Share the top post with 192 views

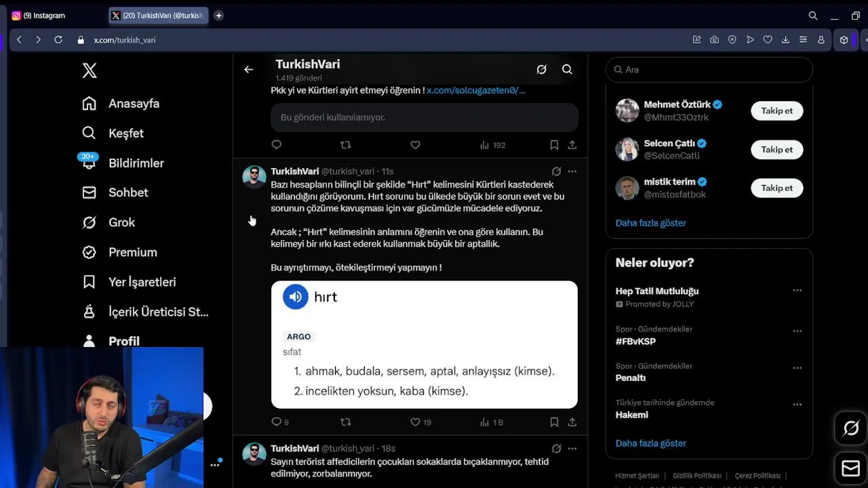point(572,144)
